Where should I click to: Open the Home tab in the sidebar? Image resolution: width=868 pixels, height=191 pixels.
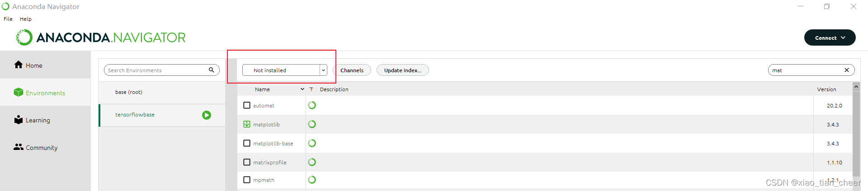45,65
